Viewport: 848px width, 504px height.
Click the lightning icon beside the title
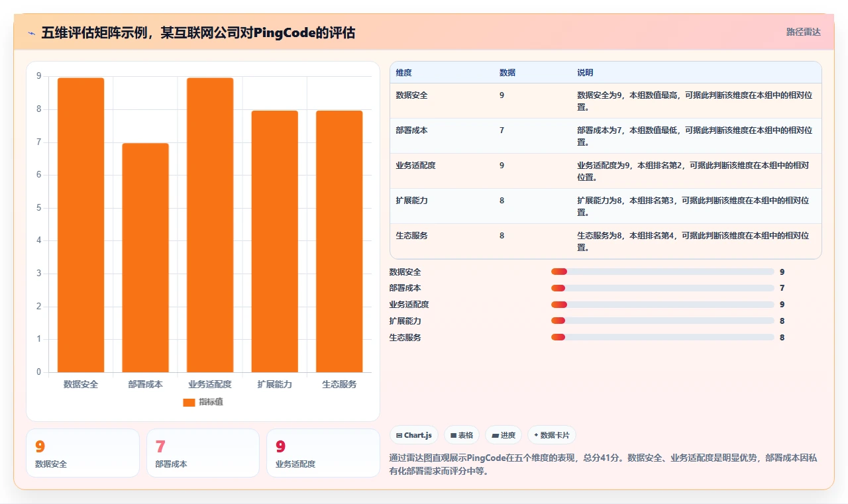click(31, 32)
